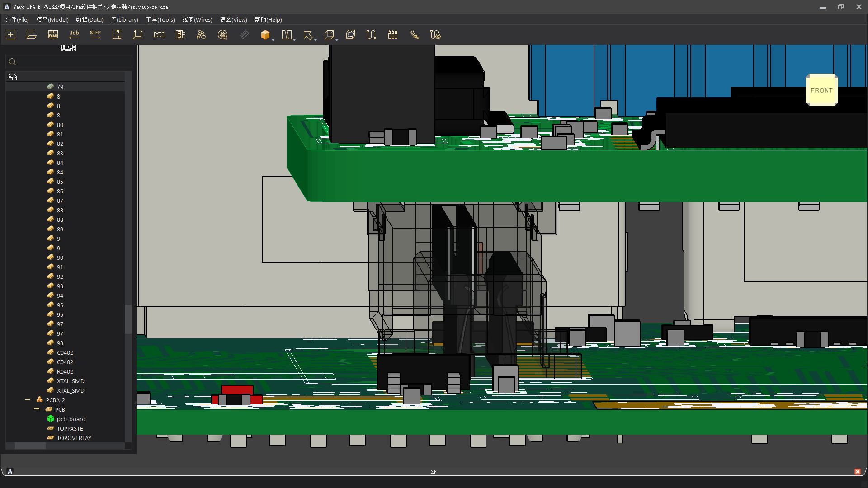Viewport: 868px width, 488px height.
Task: Collapse the PCB tree node
Action: (x=37, y=409)
